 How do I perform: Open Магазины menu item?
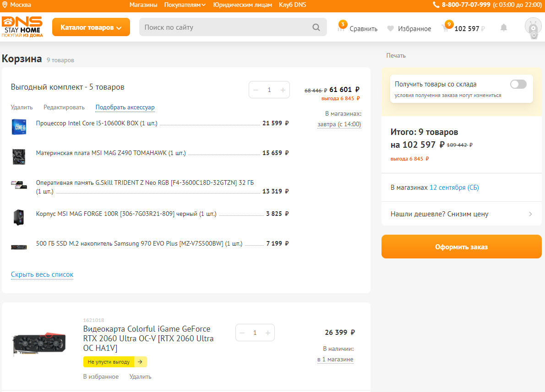click(143, 5)
